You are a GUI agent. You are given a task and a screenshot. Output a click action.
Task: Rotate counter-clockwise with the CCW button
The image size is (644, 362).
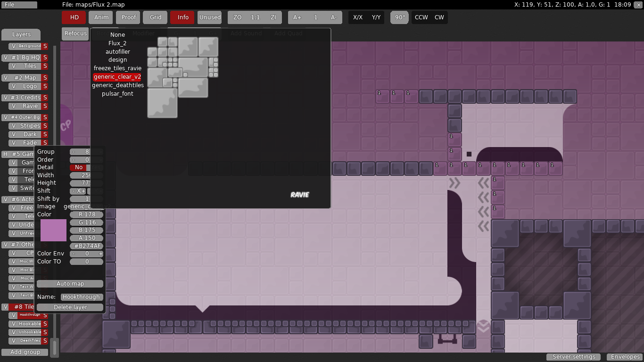[x=421, y=17]
